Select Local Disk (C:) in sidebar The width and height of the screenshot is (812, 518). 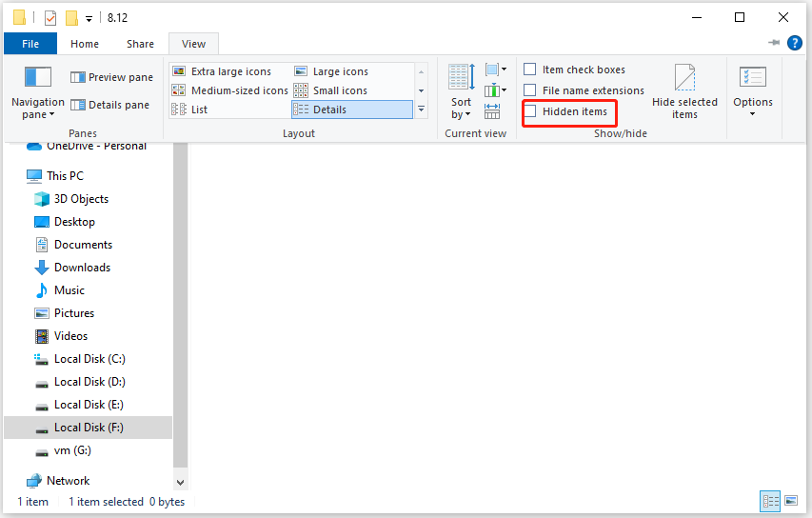tap(89, 359)
